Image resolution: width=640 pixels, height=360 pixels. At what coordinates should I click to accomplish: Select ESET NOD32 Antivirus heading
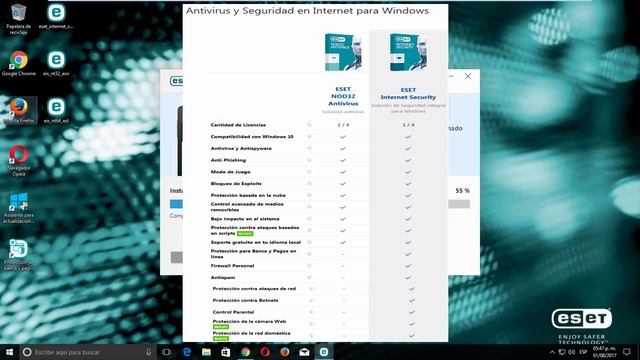click(343, 96)
